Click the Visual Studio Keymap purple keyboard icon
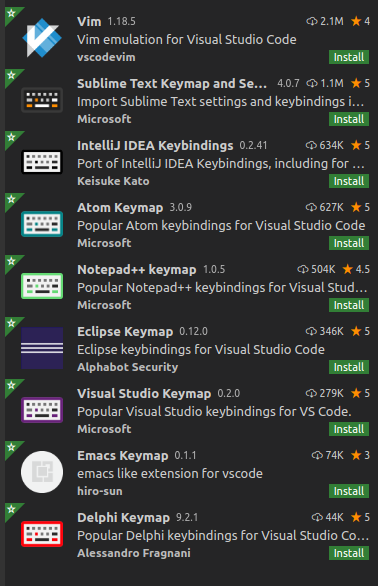This screenshot has width=378, height=586. 42,410
